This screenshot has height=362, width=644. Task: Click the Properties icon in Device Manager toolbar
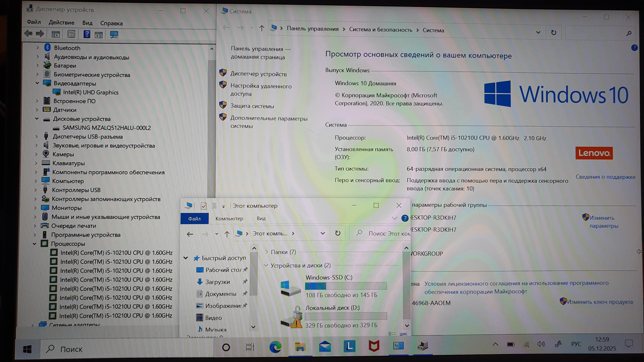(71, 34)
